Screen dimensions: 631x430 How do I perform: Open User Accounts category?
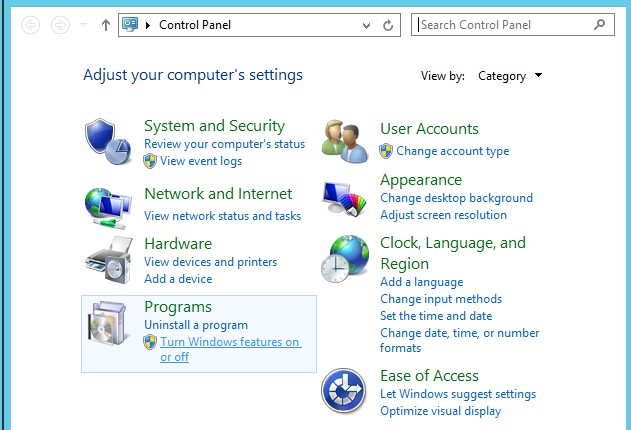429,129
